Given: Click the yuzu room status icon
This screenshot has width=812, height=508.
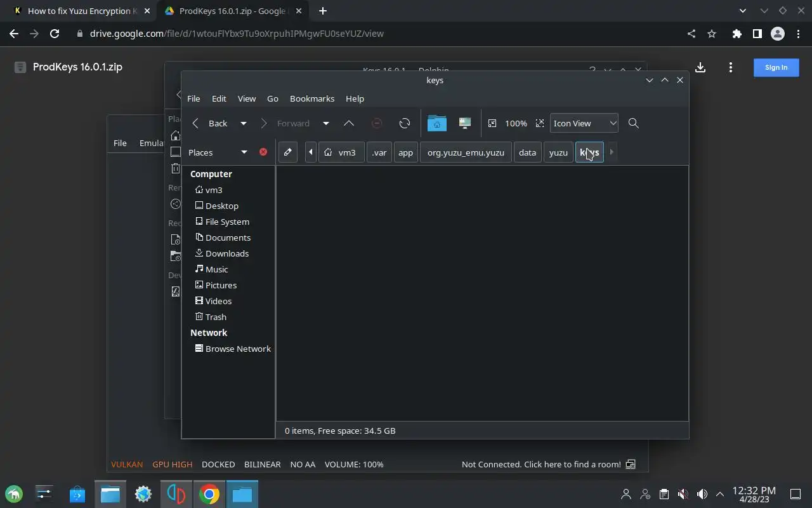Looking at the screenshot, I should [631, 464].
